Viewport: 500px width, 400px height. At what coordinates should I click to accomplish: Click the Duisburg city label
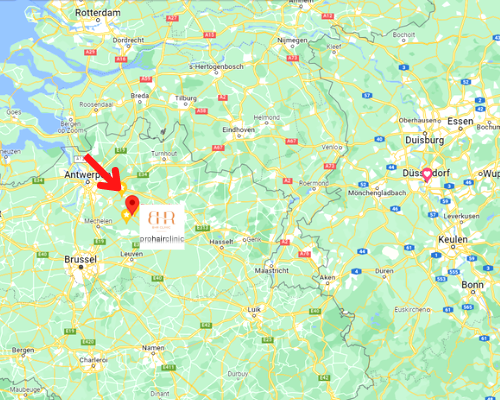[425, 140]
